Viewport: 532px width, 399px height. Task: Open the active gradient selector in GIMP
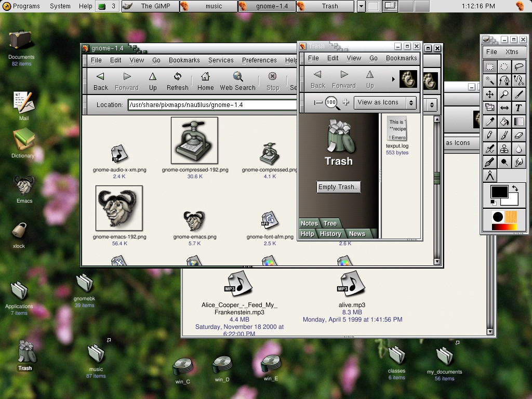click(x=504, y=227)
